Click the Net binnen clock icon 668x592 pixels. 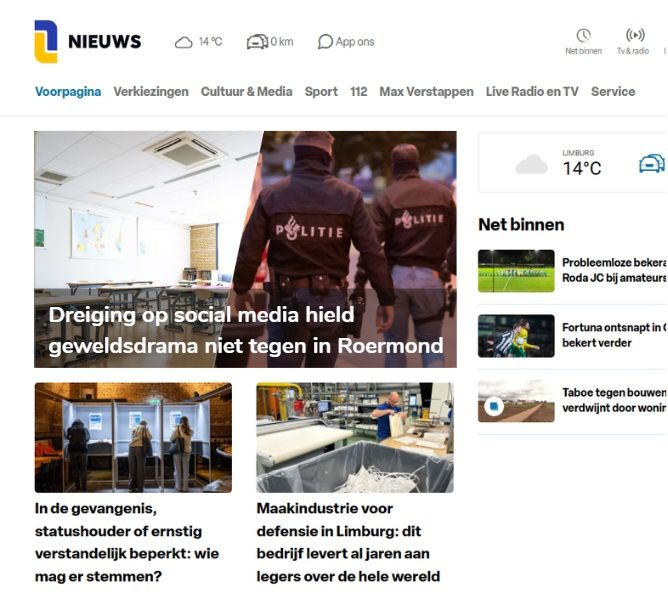(x=584, y=35)
